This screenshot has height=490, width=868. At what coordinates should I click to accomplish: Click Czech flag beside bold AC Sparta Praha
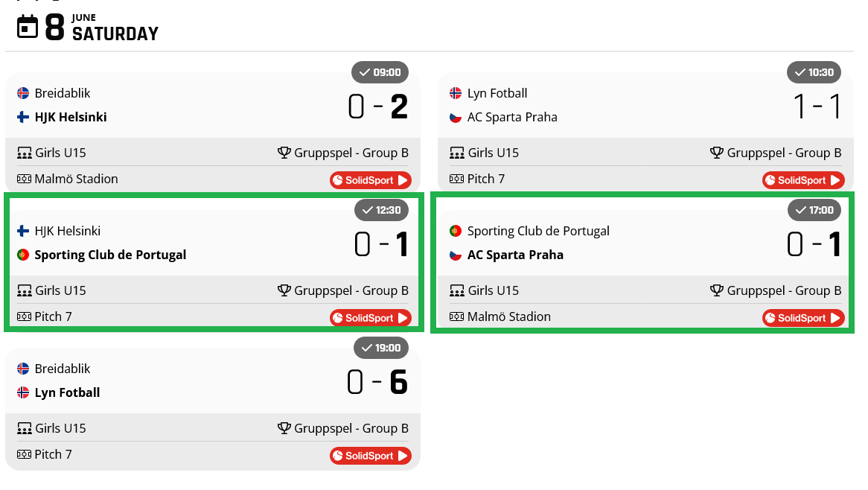[456, 255]
